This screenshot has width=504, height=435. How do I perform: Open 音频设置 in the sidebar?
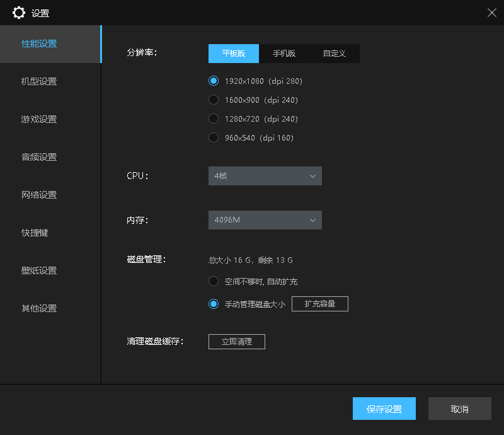tap(39, 157)
